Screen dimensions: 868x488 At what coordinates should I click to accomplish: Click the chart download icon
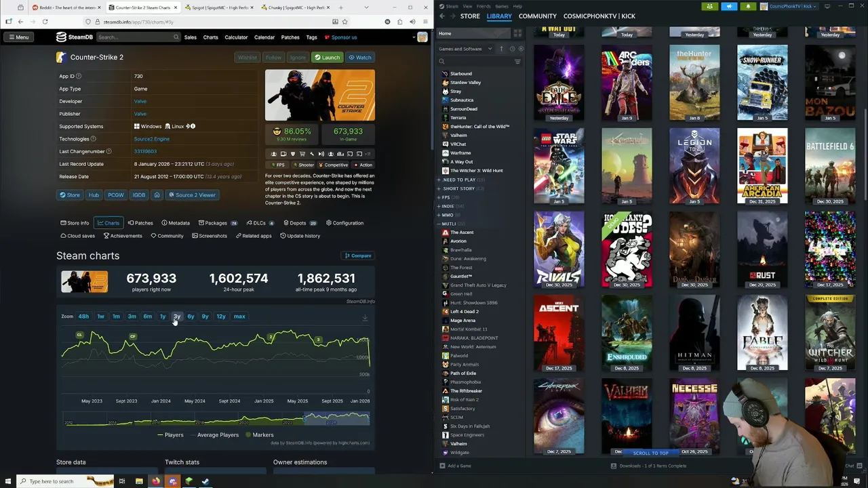point(365,317)
